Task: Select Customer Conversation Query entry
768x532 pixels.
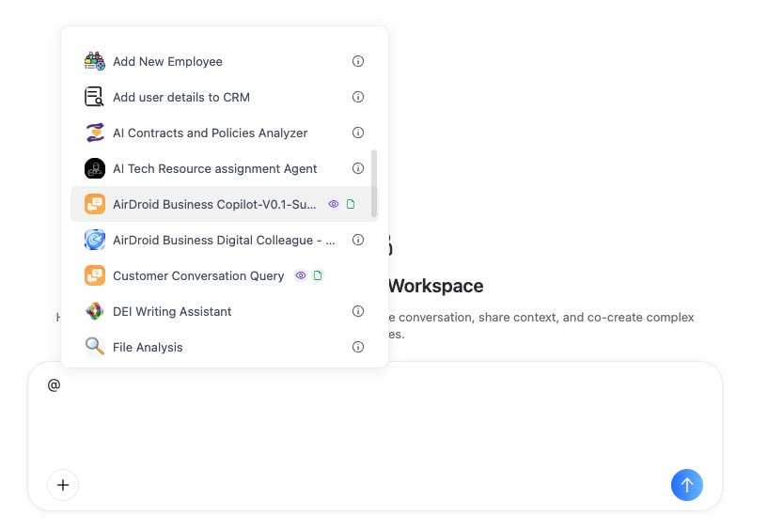Action: point(225,275)
